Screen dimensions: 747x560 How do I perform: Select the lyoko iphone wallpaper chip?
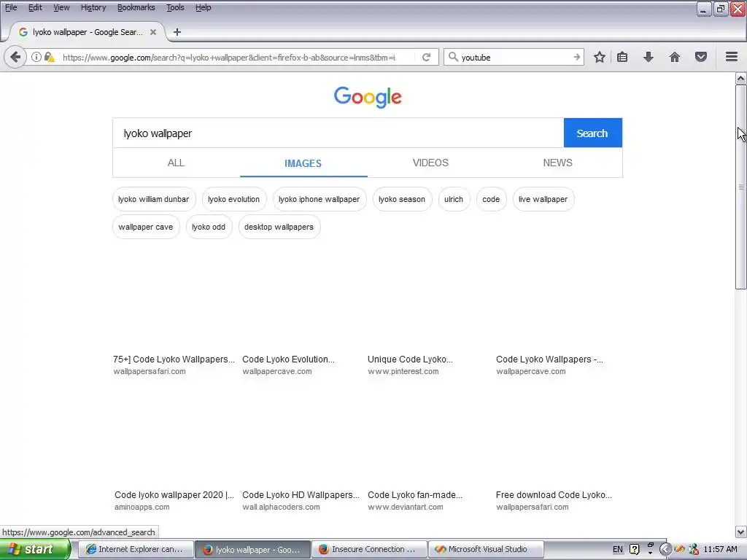(x=320, y=200)
